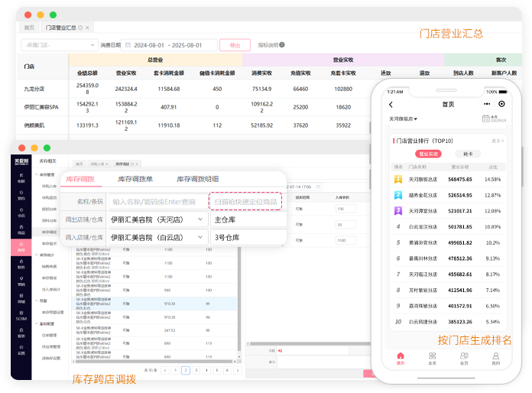Tap 业务 icon in the phone bottom bar

[432, 358]
